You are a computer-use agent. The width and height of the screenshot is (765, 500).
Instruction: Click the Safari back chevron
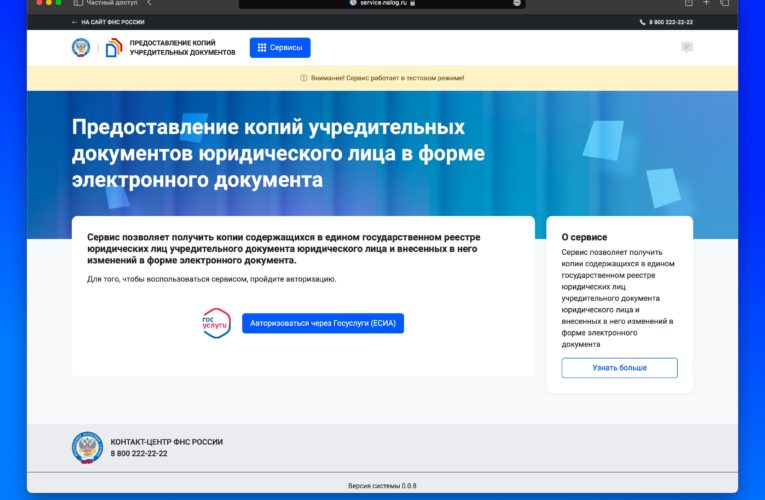point(149,3)
